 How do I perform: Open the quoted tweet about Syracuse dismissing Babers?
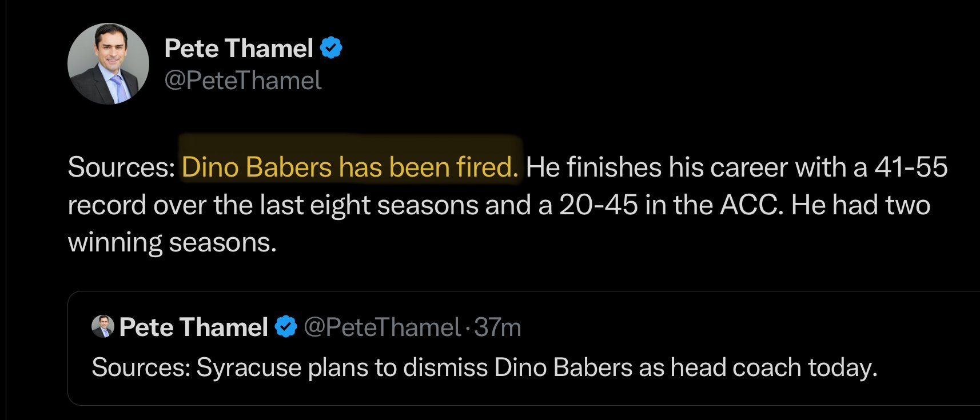point(524,348)
